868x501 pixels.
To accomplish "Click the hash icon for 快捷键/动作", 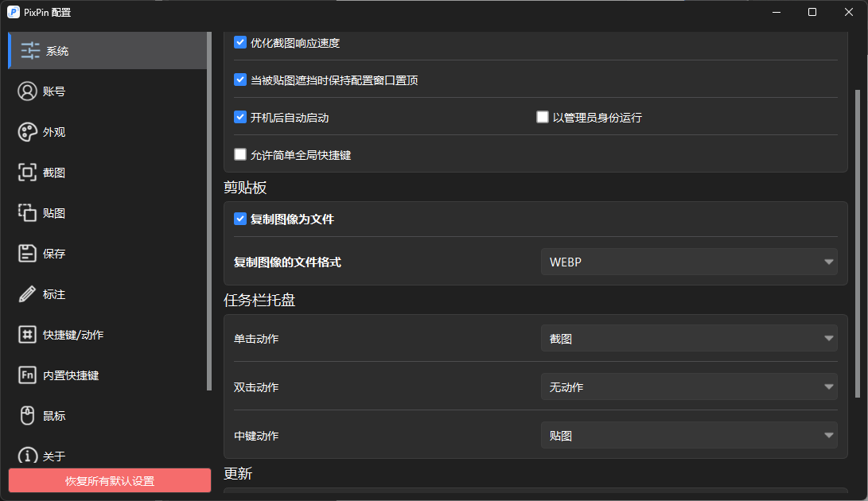I will point(28,335).
